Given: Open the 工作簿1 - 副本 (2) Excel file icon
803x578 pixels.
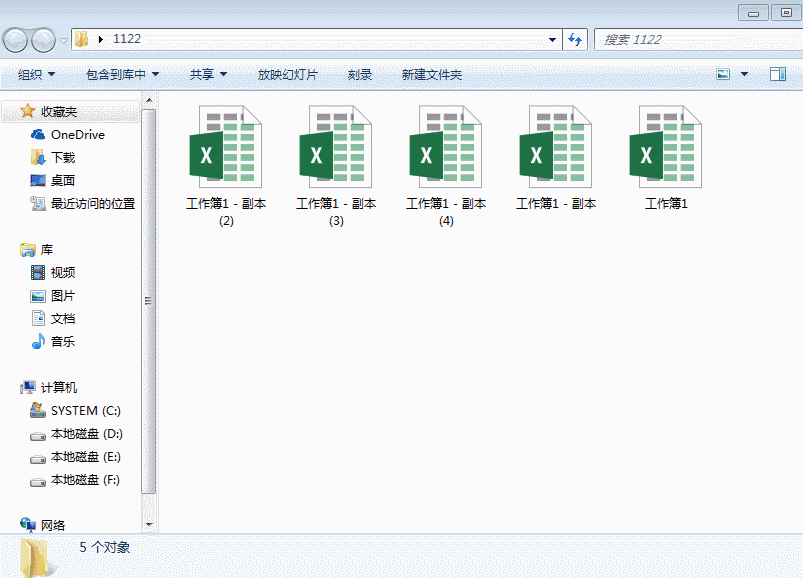Looking at the screenshot, I should [x=226, y=146].
